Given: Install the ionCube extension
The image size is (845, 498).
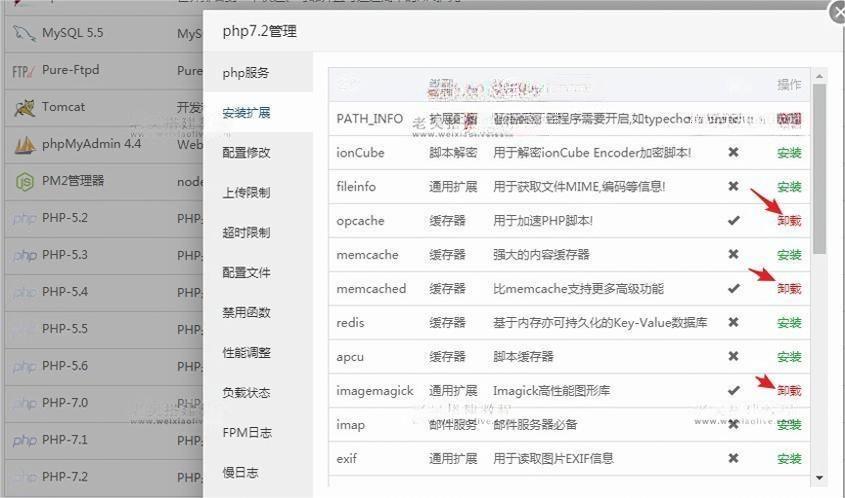Looking at the screenshot, I should pyautogui.click(x=789, y=153).
